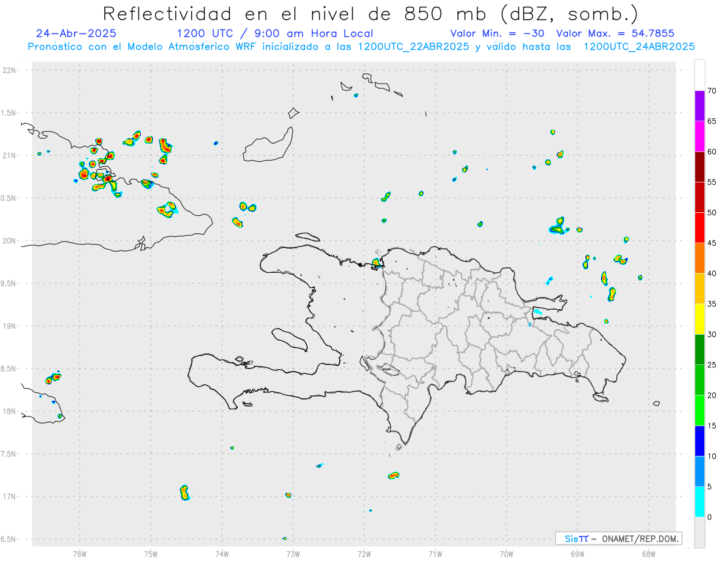Image resolution: width=728 pixels, height=562 pixels.
Task: Click the '70W' longitude label
Action: pos(507,554)
